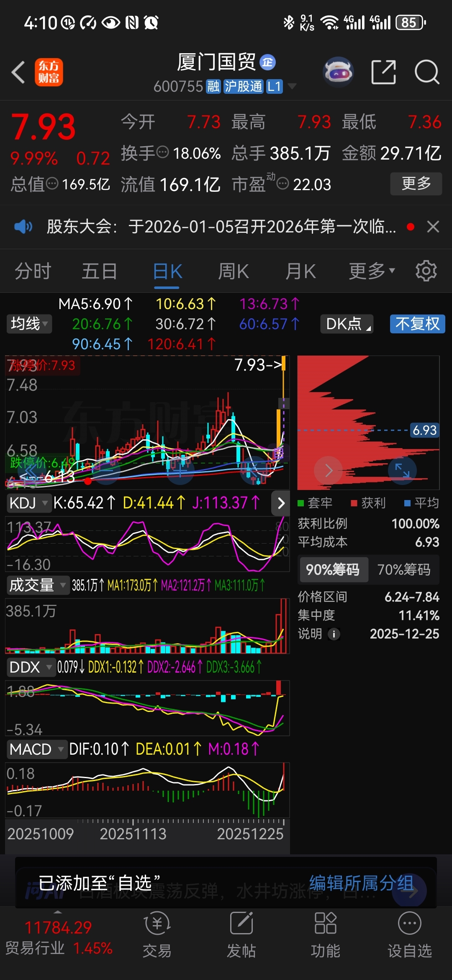Tap the 总值 info icon

click(x=52, y=183)
